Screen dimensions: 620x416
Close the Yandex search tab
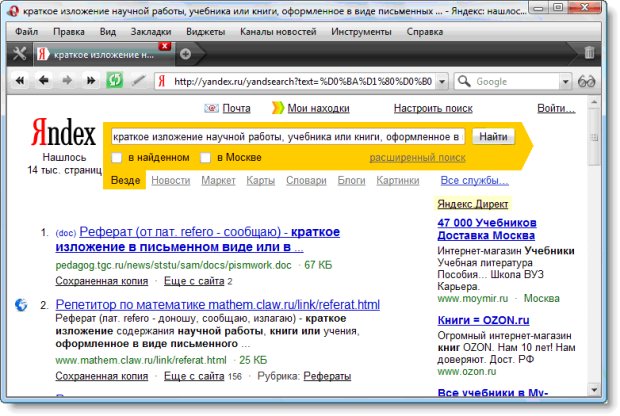(x=164, y=46)
